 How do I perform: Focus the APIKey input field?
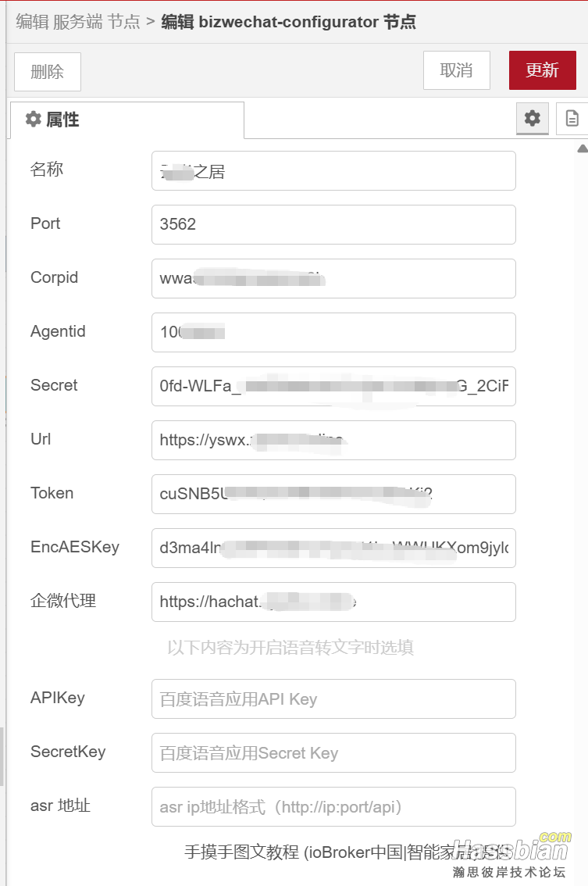(x=333, y=699)
